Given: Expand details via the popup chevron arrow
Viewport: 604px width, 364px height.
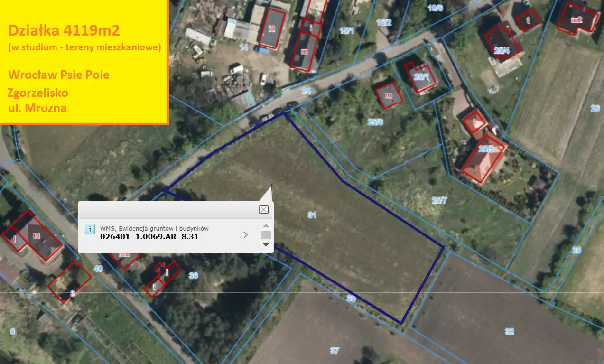Looking at the screenshot, I should tap(245, 234).
